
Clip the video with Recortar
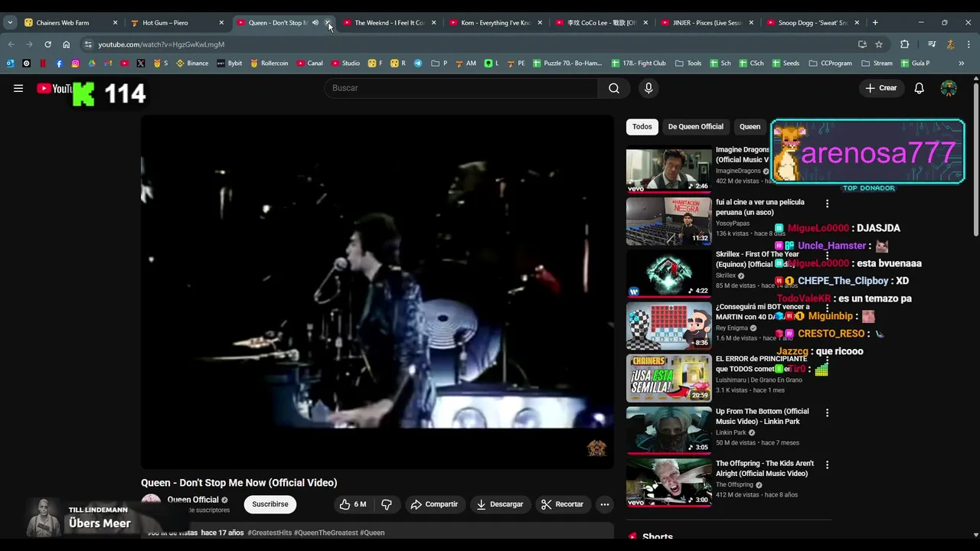563,504
